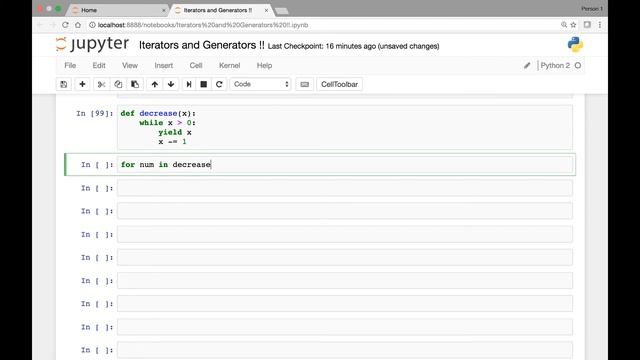Click the CellToolbar button
The width and height of the screenshot is (640, 360).
[339, 84]
